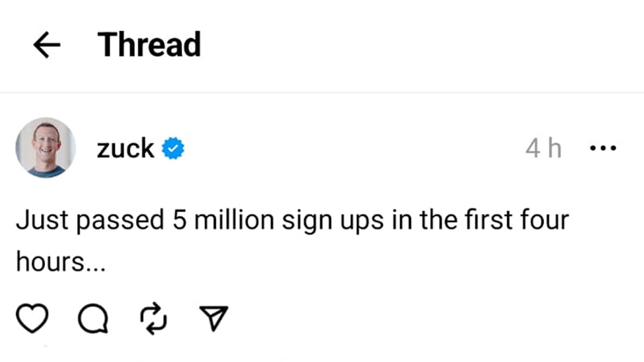644x362 pixels.
Task: Open the zuck username profile link
Action: 126,149
